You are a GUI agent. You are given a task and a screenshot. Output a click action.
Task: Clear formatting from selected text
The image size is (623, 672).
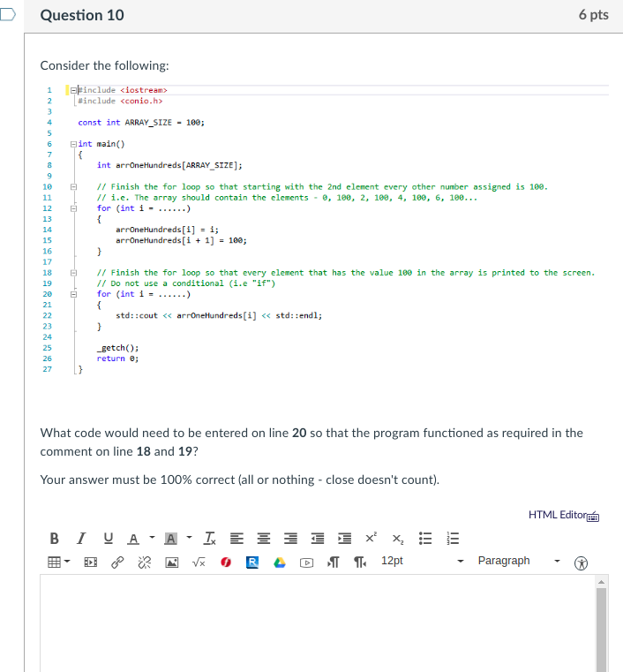(210, 539)
